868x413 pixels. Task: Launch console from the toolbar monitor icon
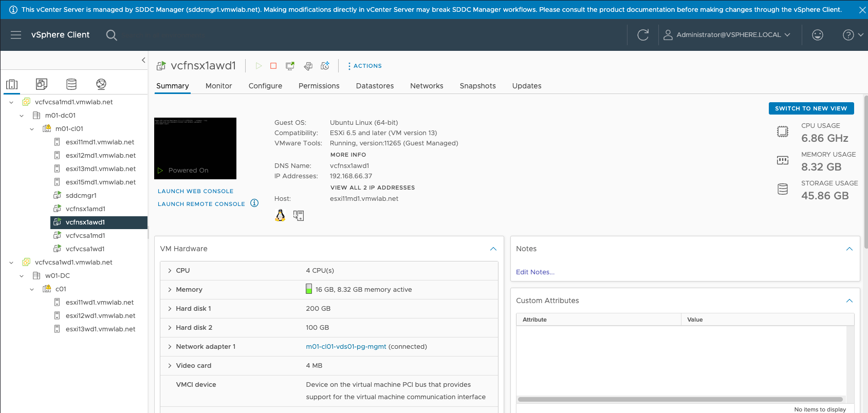[x=290, y=66]
